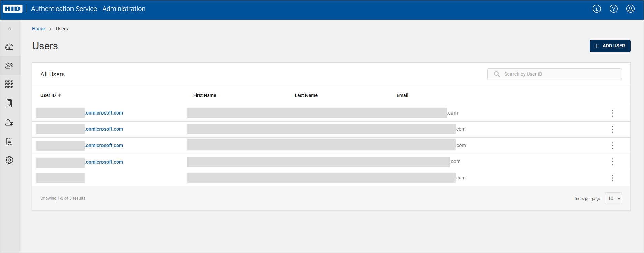Click the Email column header
This screenshot has height=253, width=644.
pos(402,95)
